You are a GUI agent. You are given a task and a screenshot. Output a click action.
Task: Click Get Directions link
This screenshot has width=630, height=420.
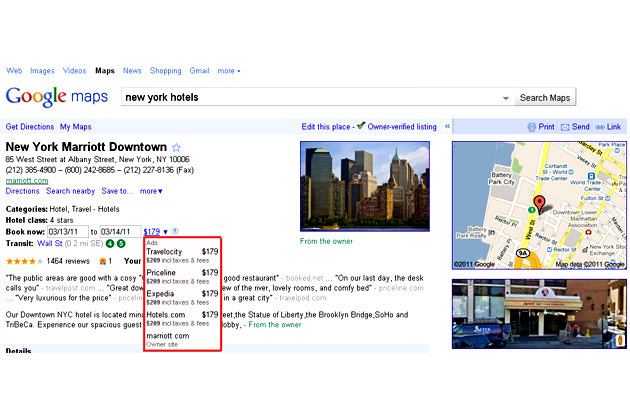tap(30, 127)
